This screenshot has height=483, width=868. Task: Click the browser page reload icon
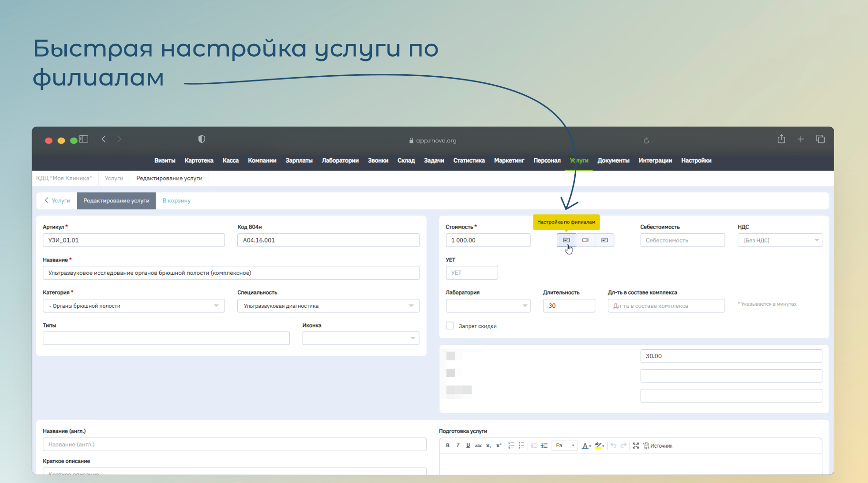click(x=646, y=141)
